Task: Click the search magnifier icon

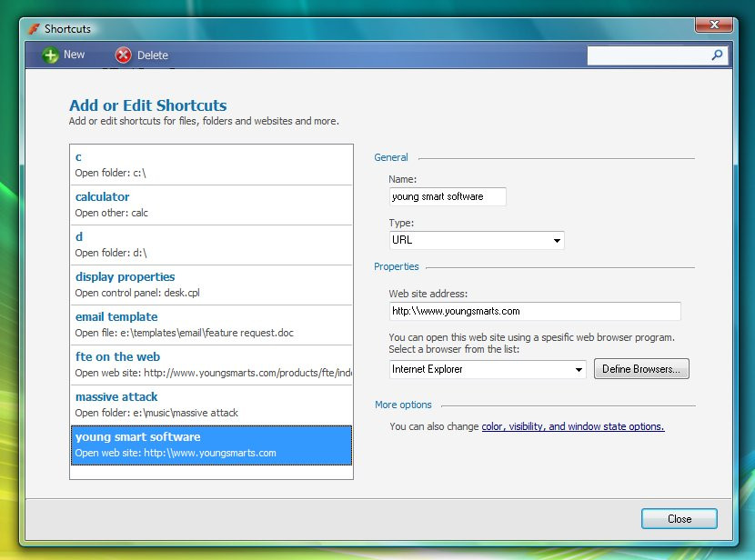Action: (x=717, y=55)
